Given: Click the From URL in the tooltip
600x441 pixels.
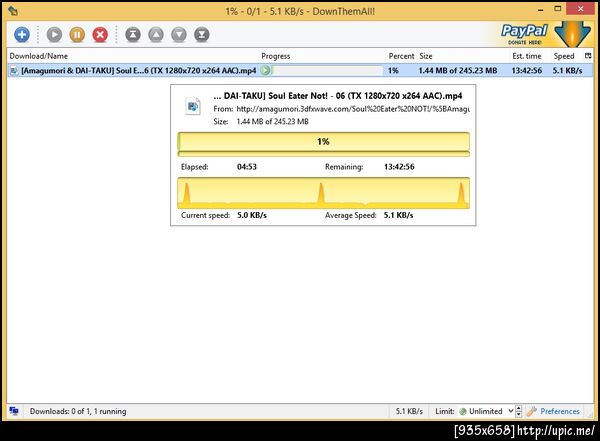Looking at the screenshot, I should point(353,109).
